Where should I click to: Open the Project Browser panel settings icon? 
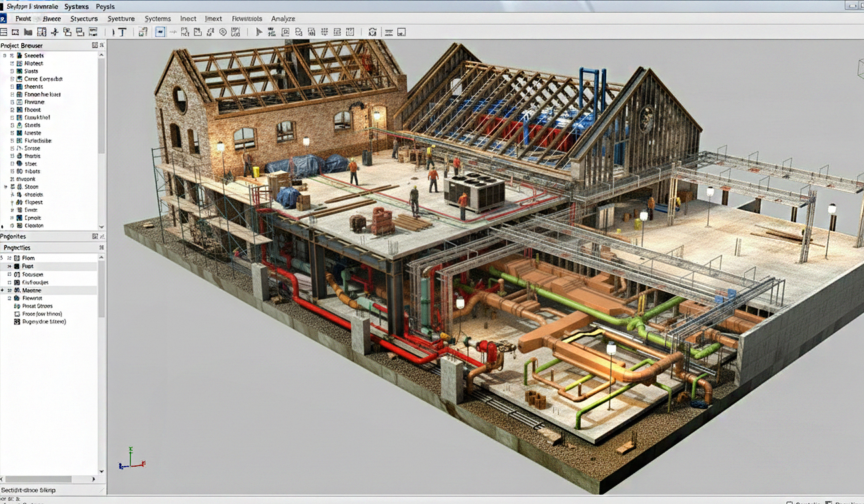pos(95,45)
